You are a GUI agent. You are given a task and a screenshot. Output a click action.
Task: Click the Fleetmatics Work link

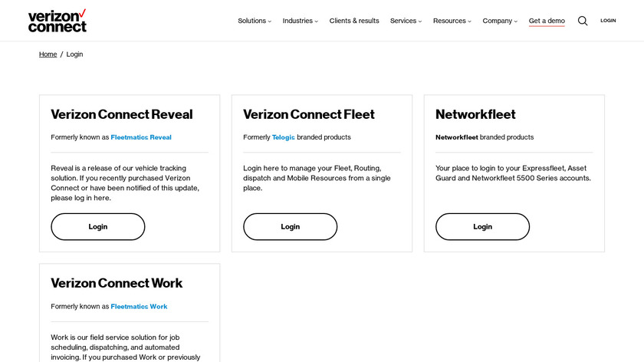[x=139, y=307]
